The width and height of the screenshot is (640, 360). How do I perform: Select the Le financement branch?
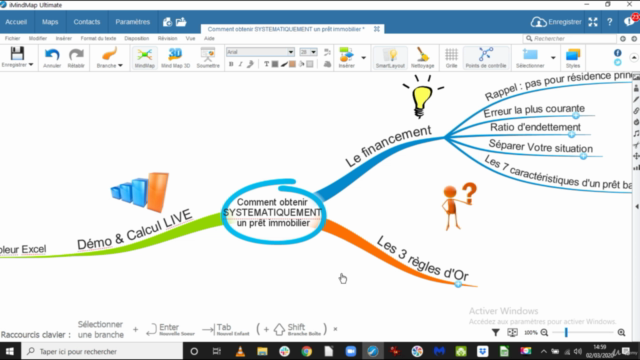pos(388,146)
